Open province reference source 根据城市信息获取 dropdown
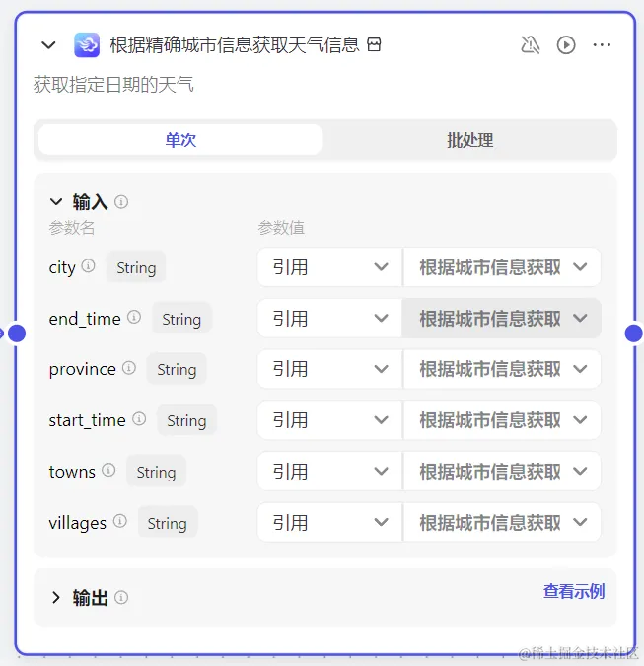 point(502,369)
